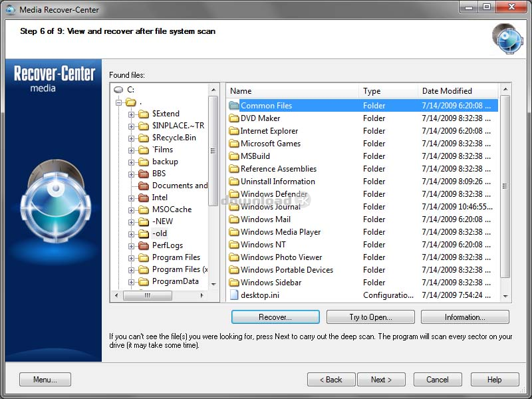Open the Menu... button
This screenshot has width=532, height=399.
[x=45, y=379]
